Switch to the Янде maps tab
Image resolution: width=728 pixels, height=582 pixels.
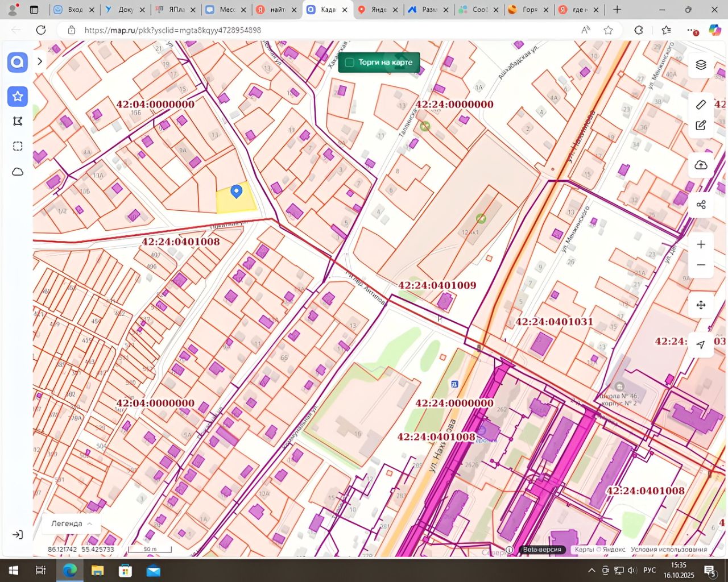(379, 10)
